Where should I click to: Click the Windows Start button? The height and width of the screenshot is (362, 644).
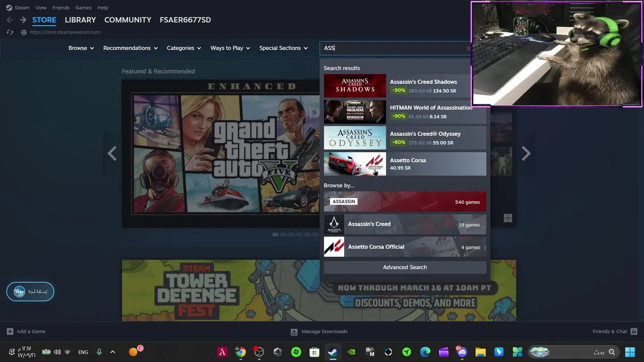pos(629,352)
